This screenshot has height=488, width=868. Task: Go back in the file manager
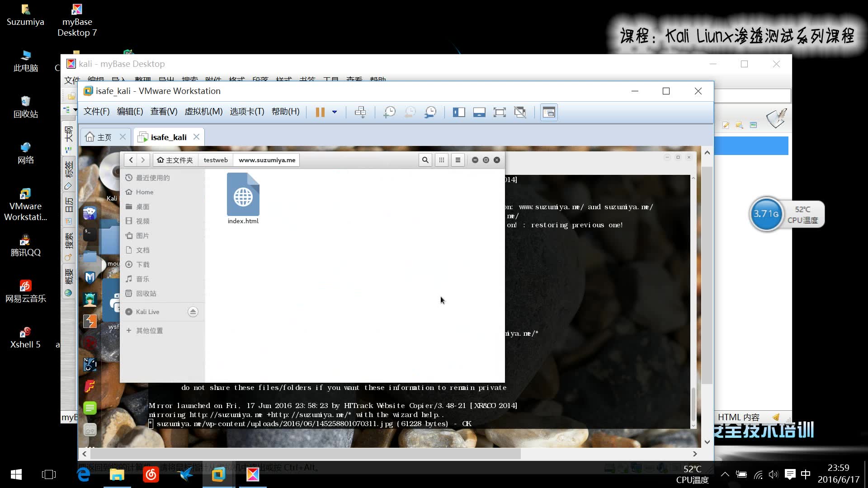coord(131,160)
